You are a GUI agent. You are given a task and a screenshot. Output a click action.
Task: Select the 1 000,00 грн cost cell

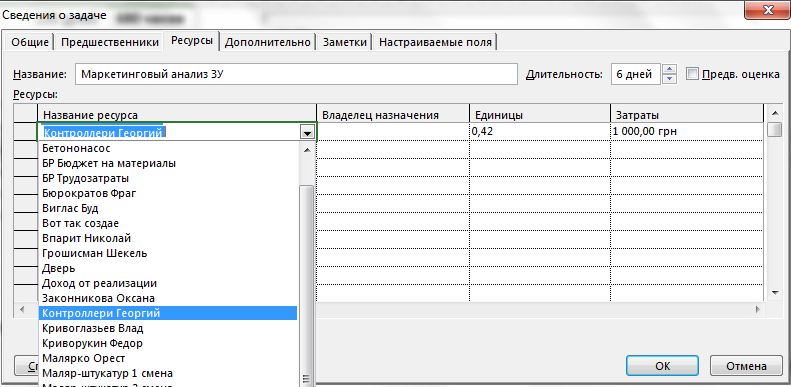pyautogui.click(x=687, y=132)
